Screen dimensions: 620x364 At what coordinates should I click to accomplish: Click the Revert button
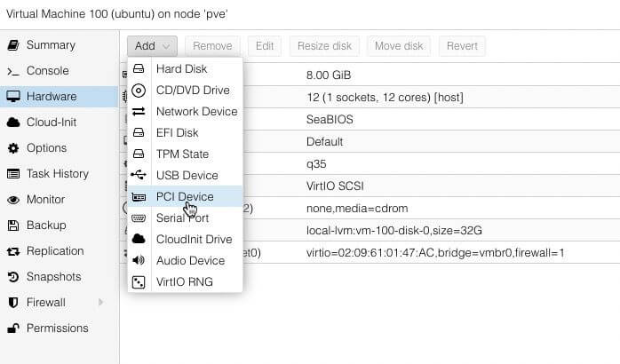pos(462,46)
